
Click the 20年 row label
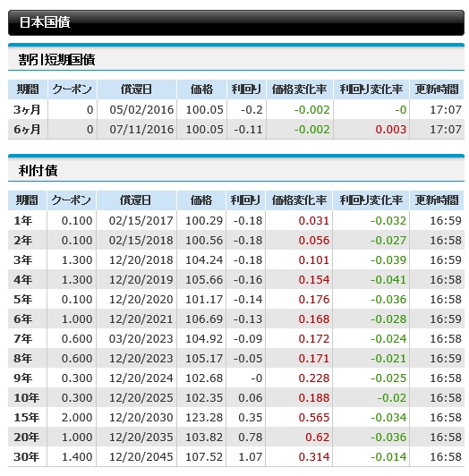point(27,438)
